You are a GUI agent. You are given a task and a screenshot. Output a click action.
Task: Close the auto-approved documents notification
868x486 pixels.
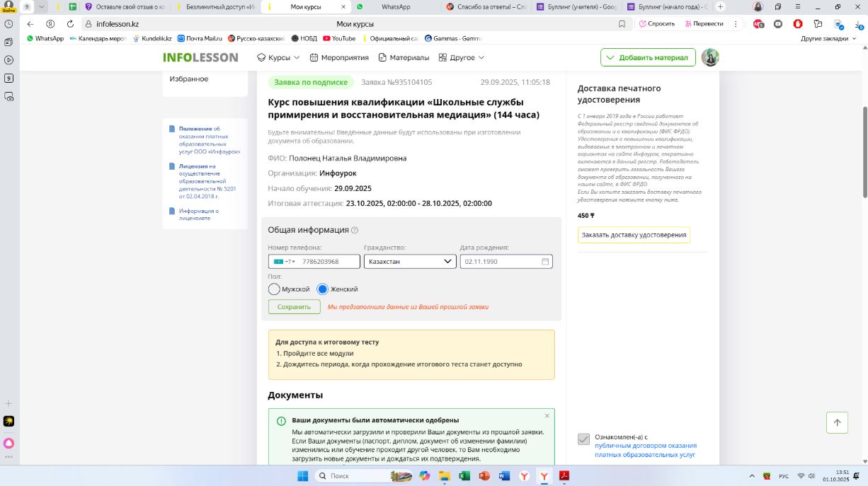[547, 416]
